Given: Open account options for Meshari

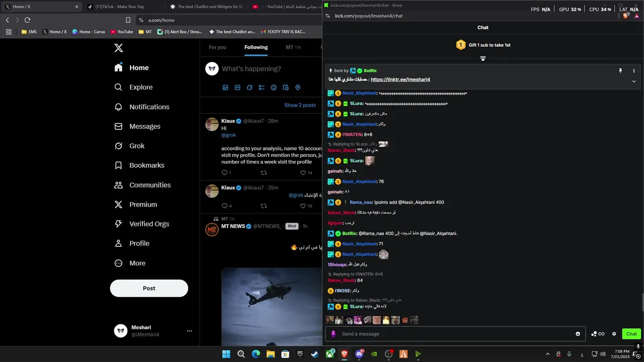Looking at the screenshot, I should coord(190,331).
